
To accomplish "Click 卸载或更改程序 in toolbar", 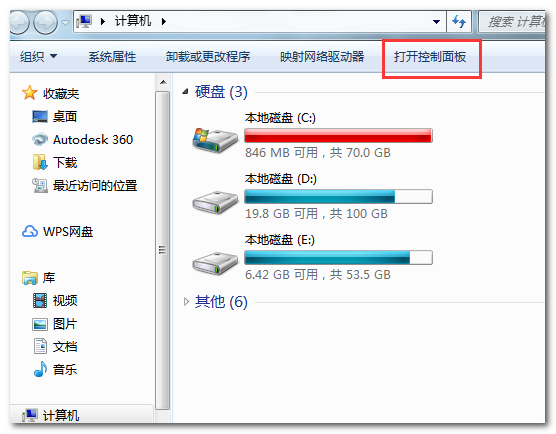I will 208,57.
